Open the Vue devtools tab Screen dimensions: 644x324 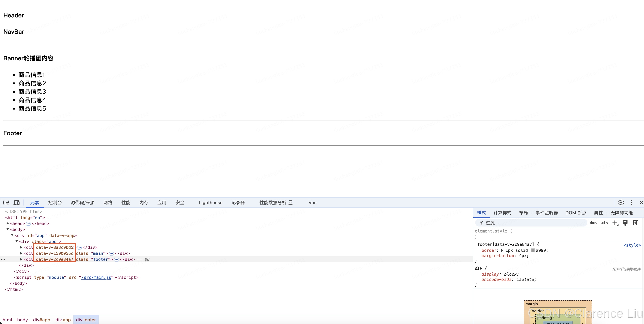tap(312, 202)
